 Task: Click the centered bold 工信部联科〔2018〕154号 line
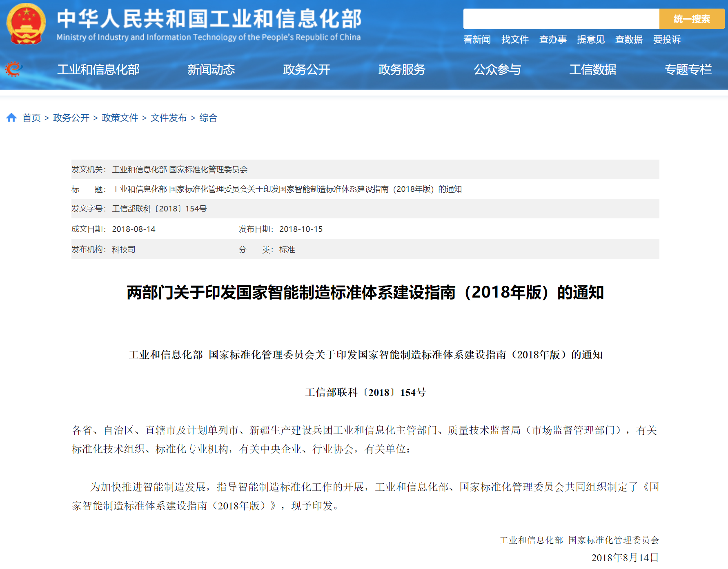click(365, 392)
